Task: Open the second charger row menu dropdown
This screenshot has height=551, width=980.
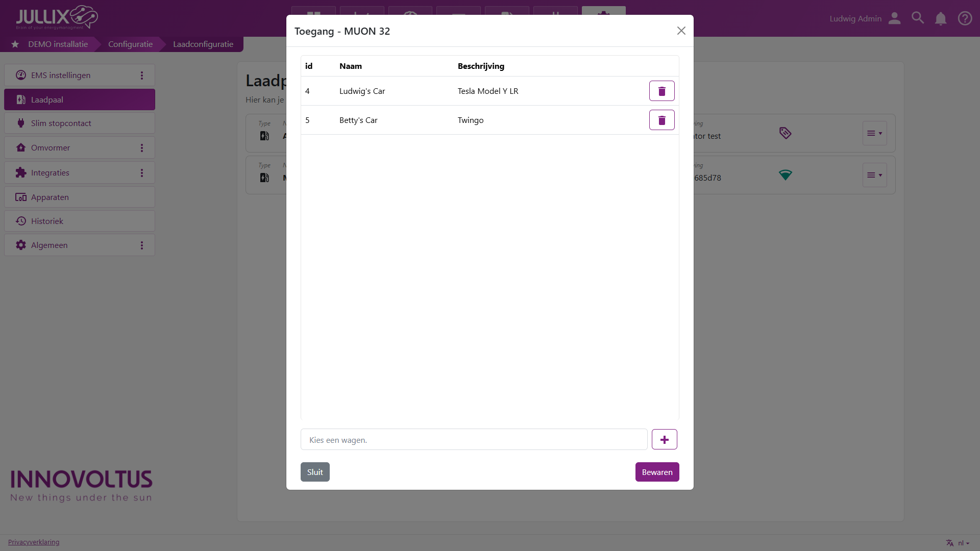Action: [x=874, y=175]
